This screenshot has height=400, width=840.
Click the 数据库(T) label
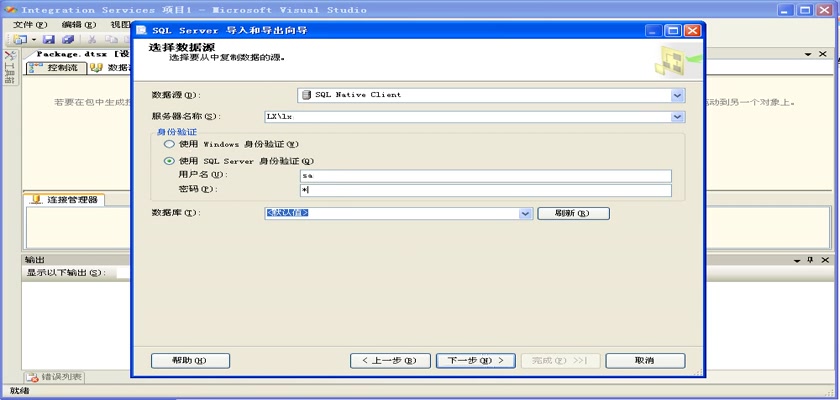(x=176, y=213)
